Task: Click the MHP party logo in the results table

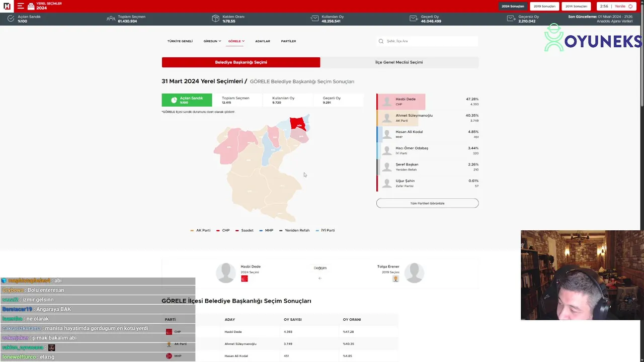Action: coord(169,356)
